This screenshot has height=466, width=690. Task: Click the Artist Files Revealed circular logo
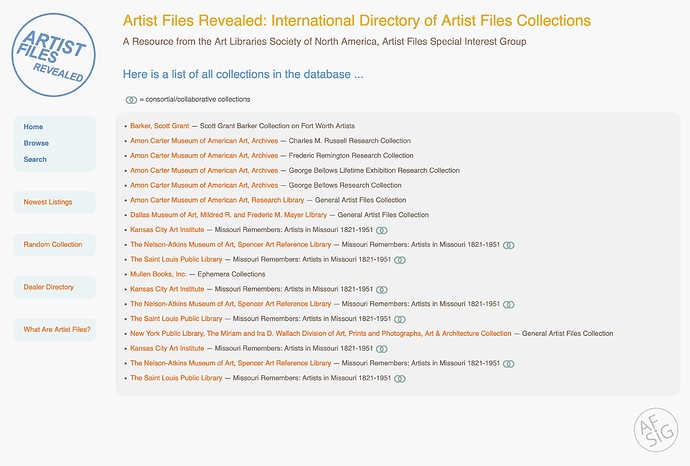point(53,55)
